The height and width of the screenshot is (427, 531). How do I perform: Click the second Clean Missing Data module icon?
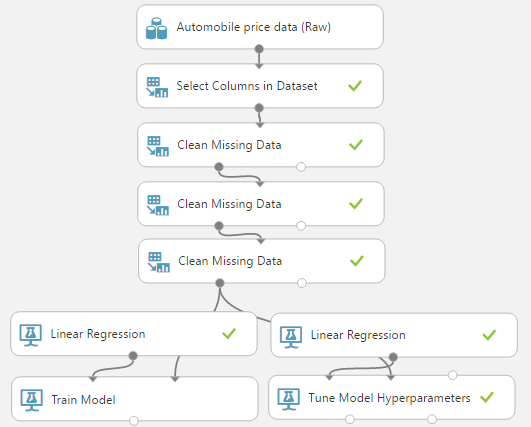tap(158, 205)
